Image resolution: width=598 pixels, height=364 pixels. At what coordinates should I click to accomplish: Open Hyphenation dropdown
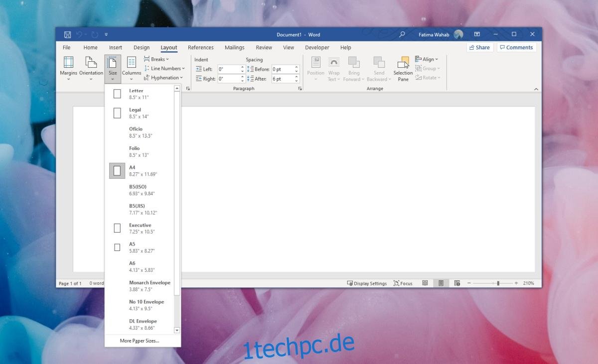click(163, 78)
